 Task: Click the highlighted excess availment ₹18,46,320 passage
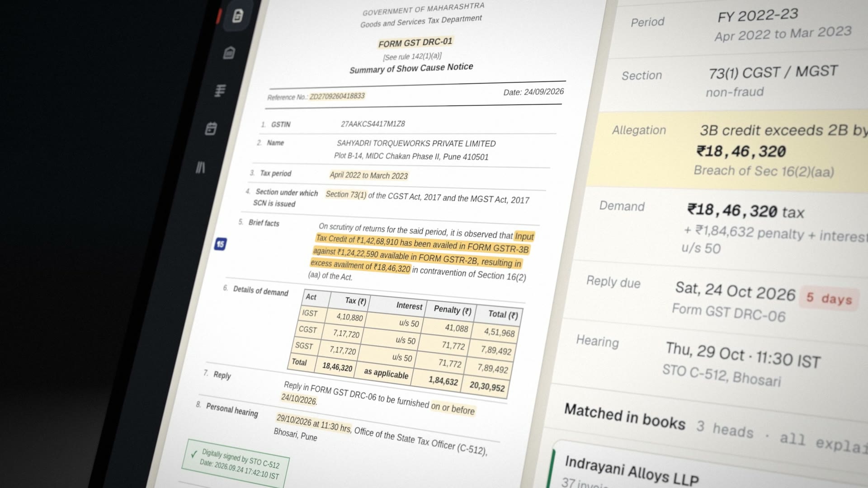(x=360, y=266)
